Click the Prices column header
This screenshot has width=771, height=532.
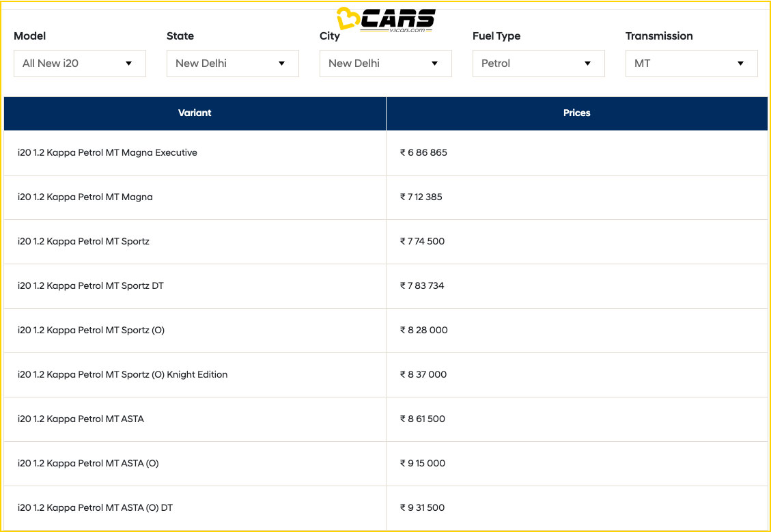tap(577, 113)
